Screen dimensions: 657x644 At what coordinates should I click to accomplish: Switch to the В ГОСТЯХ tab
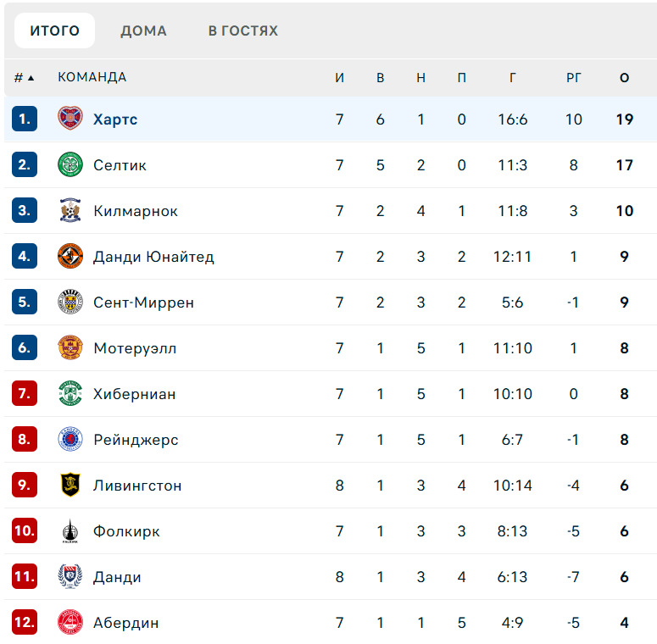[x=243, y=31]
